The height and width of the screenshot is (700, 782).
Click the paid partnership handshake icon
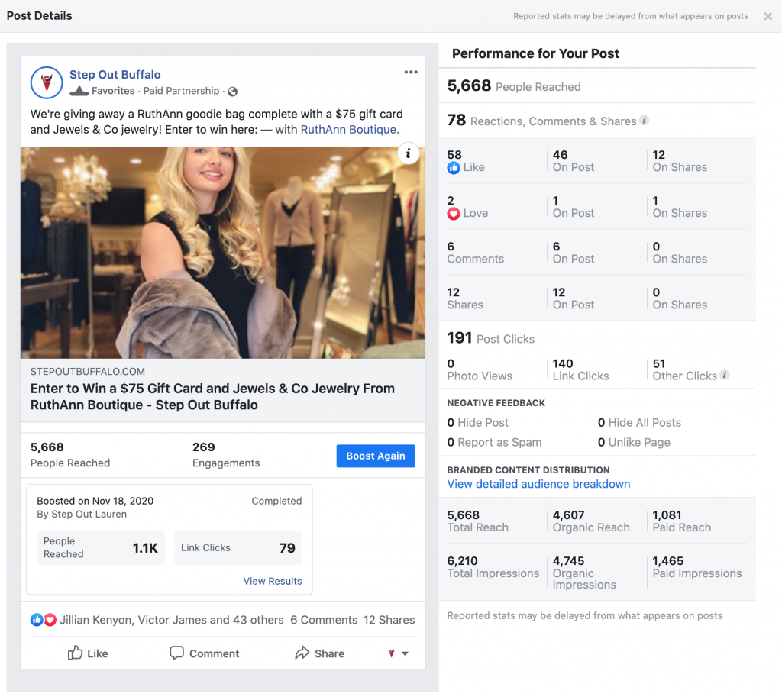(79, 92)
